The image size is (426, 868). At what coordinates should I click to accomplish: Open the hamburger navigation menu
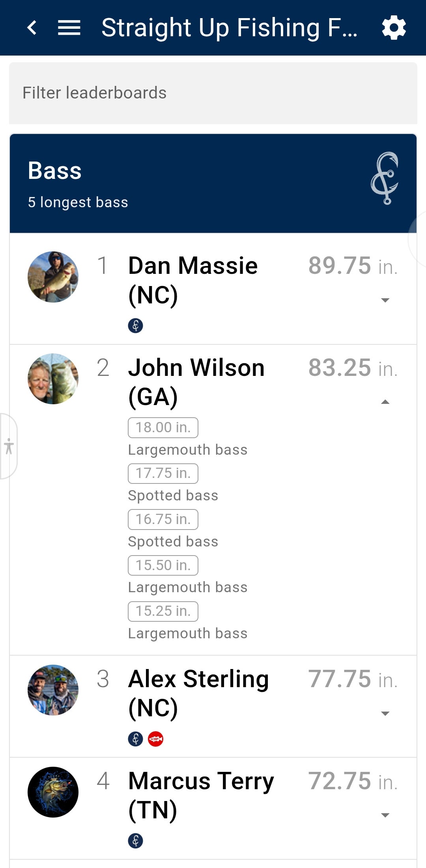click(69, 28)
